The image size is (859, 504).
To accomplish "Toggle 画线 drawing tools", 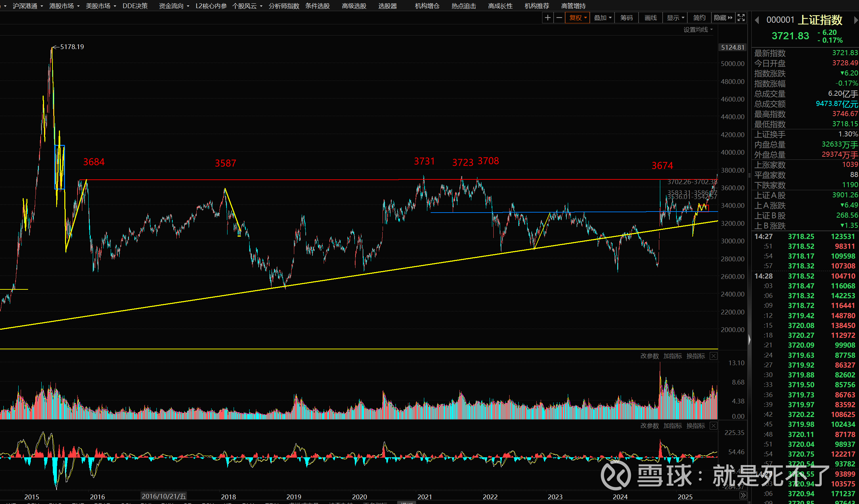I will 651,18.
